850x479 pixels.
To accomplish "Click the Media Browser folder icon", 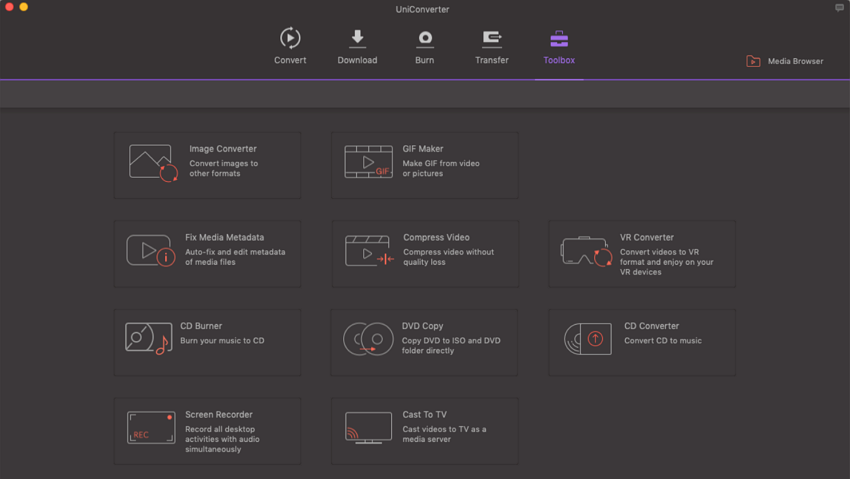I will tap(753, 61).
